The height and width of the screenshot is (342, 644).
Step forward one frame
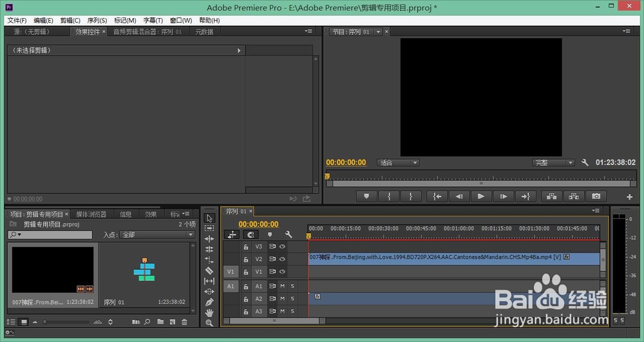[x=503, y=196]
